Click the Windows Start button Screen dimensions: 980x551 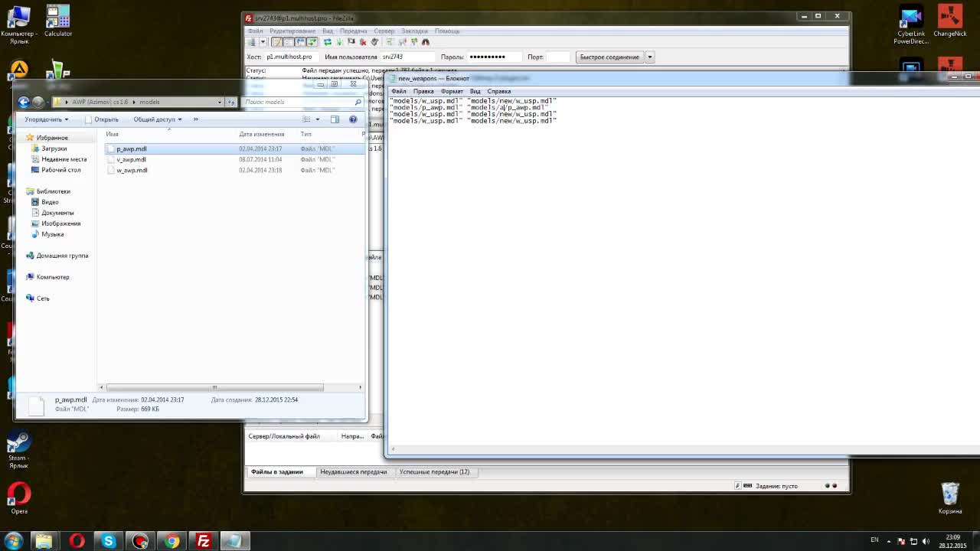click(13, 541)
